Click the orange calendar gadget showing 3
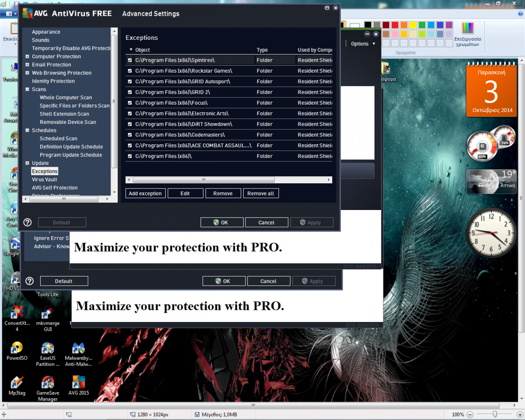Screen dimensions: 525x420 pos(491,89)
